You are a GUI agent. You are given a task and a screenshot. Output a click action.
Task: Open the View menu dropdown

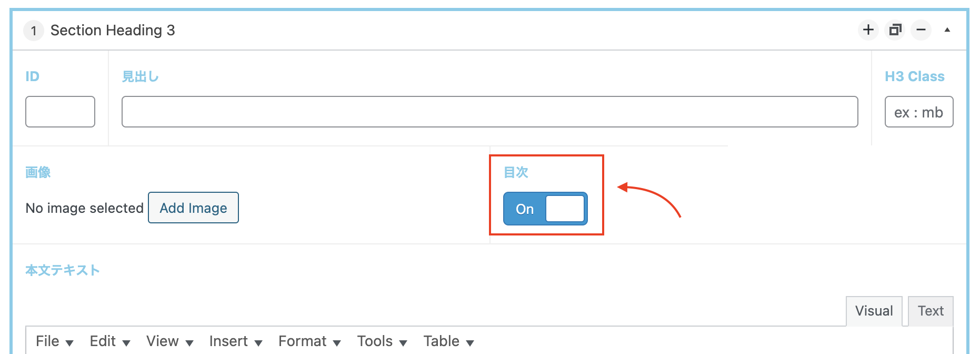[x=169, y=341]
